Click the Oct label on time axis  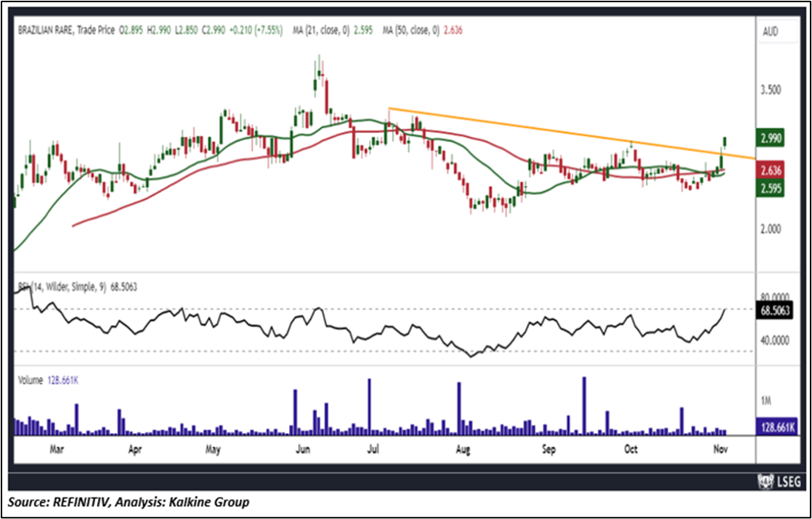tap(630, 450)
